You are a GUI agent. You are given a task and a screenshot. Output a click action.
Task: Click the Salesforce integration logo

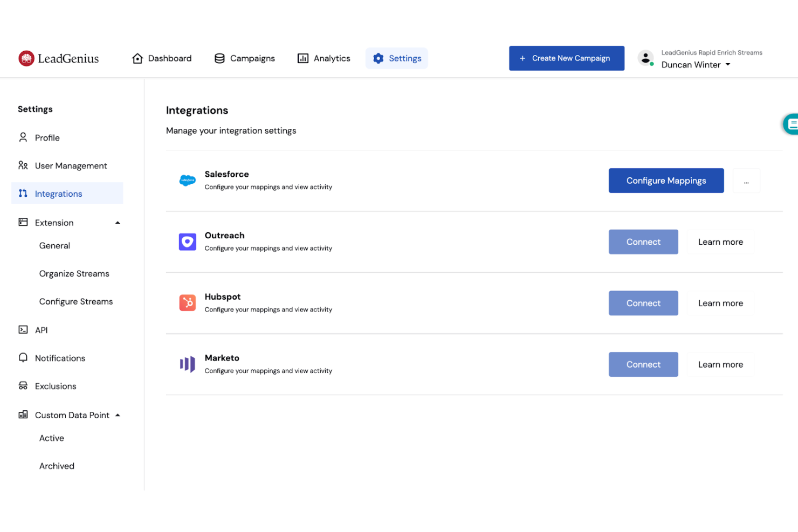tap(187, 180)
